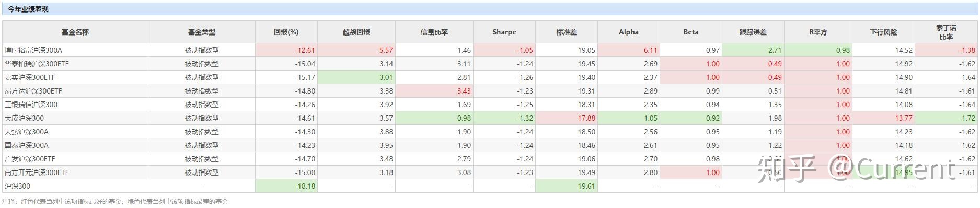The image size is (980, 208).
Task: Click the 超额回报 column header
Action: (356, 32)
